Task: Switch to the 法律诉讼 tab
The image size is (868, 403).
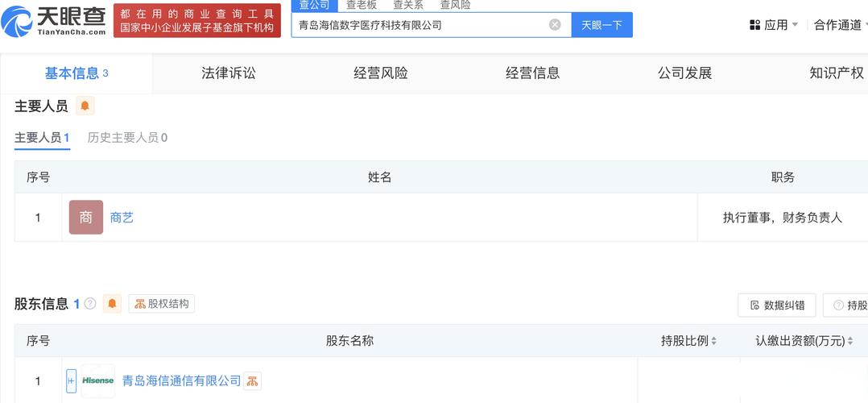Action: pyautogui.click(x=229, y=73)
